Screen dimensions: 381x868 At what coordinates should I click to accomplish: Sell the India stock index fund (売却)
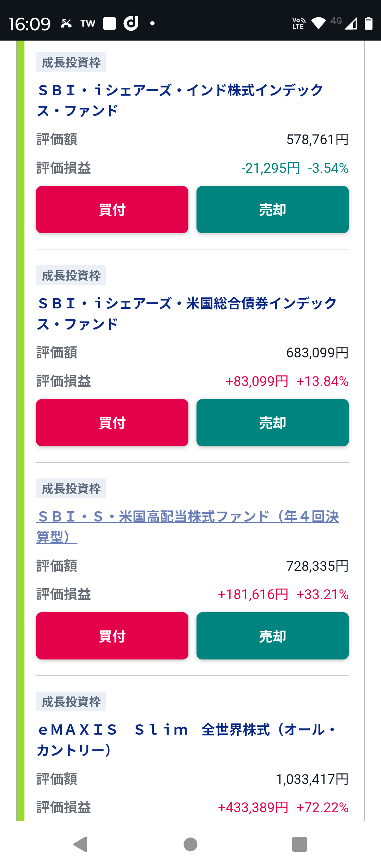point(273,210)
